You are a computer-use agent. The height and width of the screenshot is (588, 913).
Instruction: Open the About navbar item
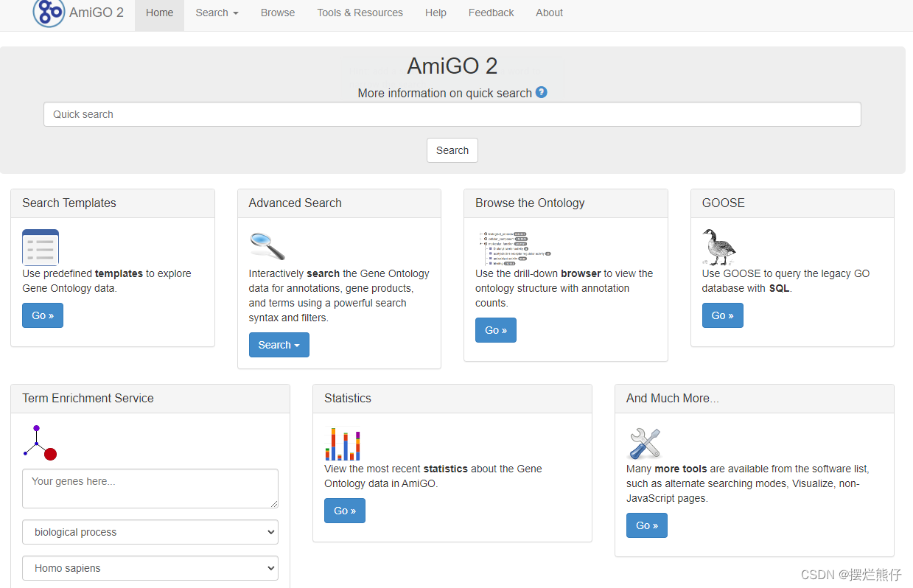pos(549,13)
